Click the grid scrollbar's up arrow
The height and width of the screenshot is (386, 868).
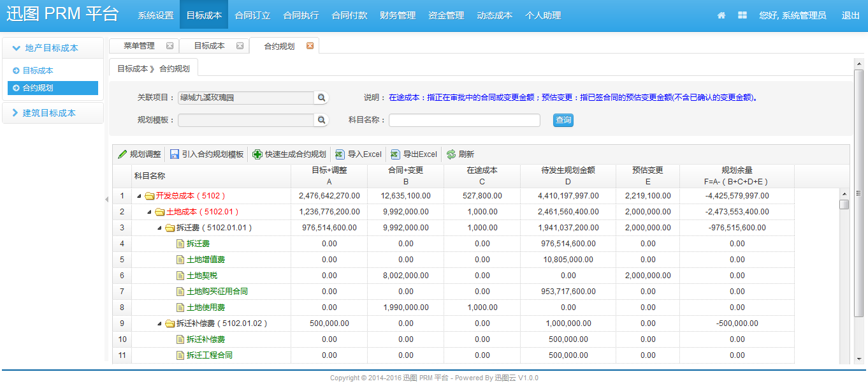pos(844,194)
